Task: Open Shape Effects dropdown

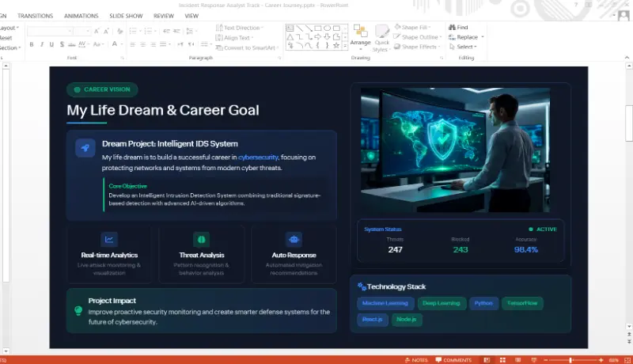Action: [x=417, y=47]
